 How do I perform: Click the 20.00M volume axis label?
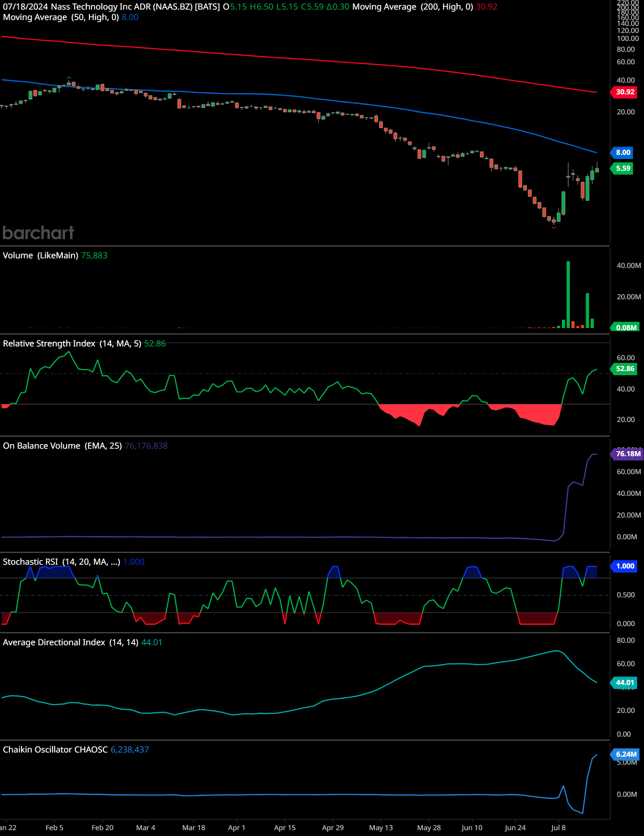(x=629, y=297)
